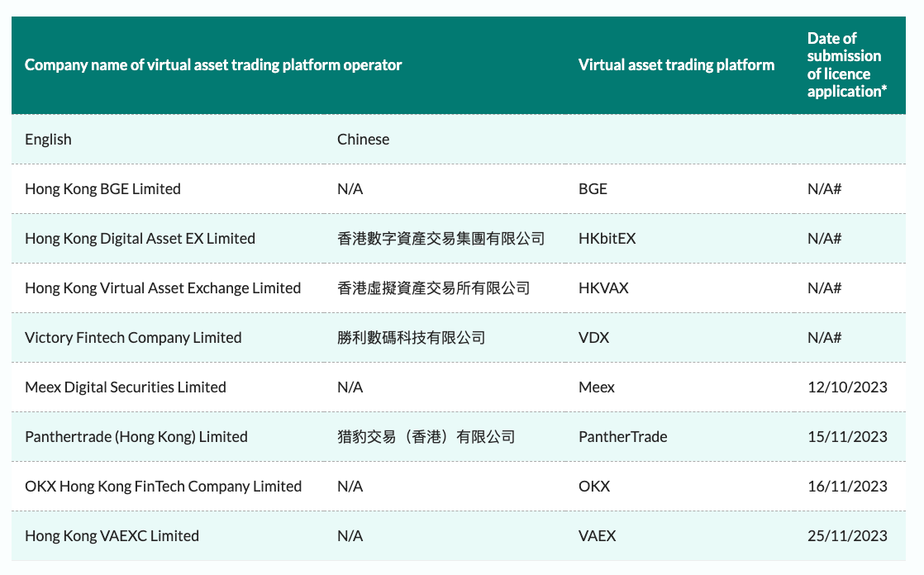Select Chinese name '猎豹交易（香港）有限公司'
The image size is (924, 575).
[426, 436]
